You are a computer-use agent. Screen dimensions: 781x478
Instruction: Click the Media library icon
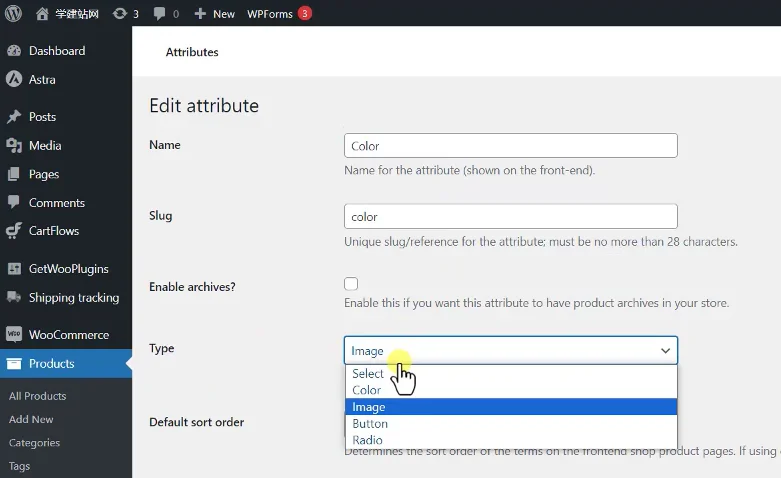pos(14,145)
